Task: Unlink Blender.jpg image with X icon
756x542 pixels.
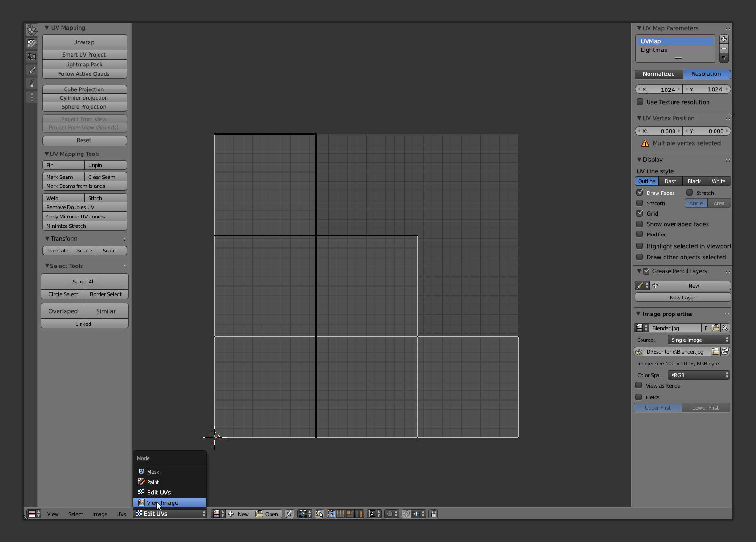Action: 725,328
